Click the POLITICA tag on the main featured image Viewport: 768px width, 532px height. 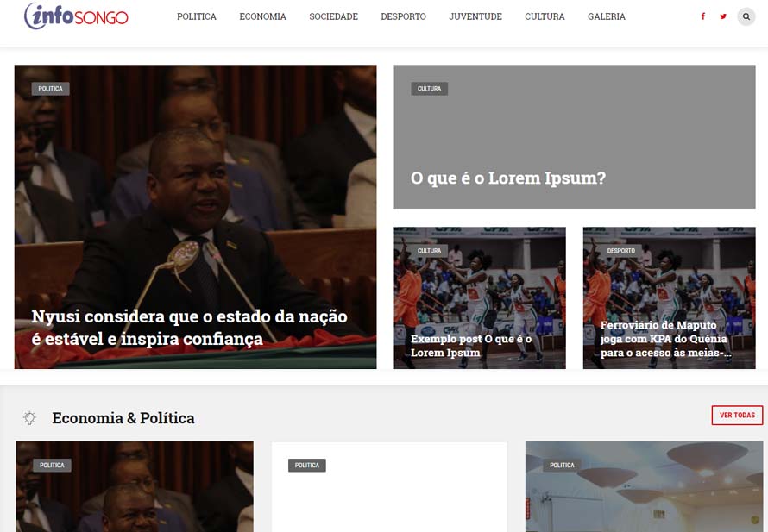[50, 89]
